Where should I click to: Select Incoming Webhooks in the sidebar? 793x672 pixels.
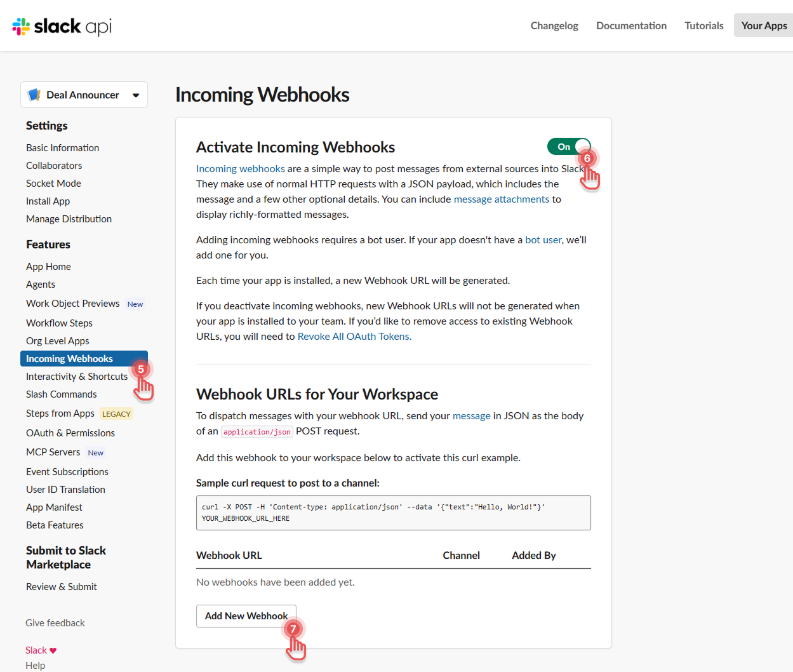[84, 358]
